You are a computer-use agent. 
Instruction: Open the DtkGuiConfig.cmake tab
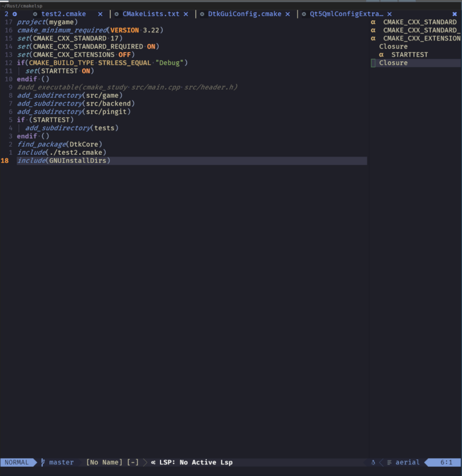click(x=245, y=14)
